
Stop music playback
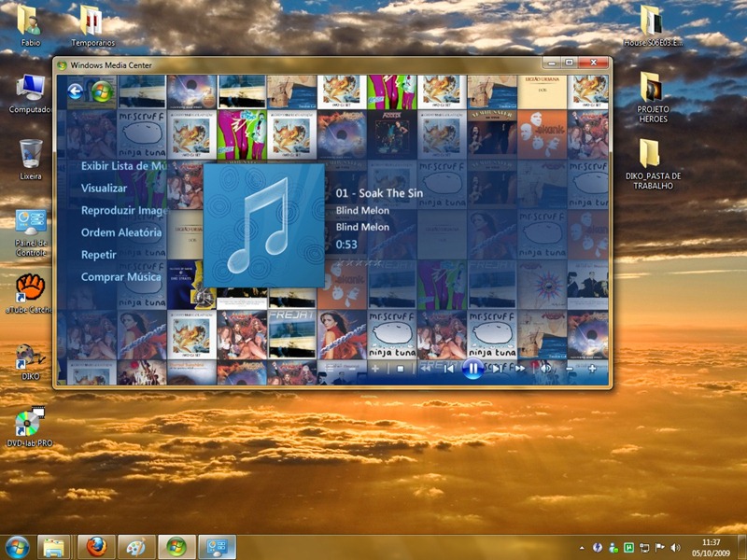[x=401, y=369]
